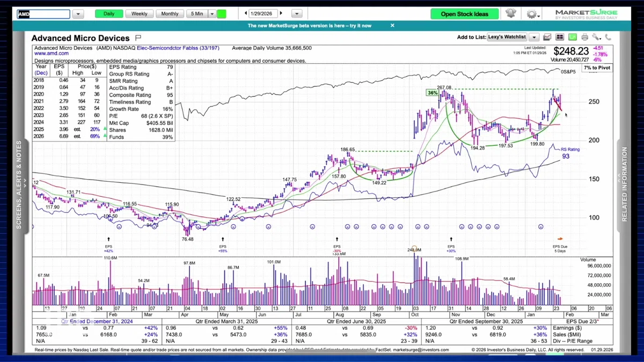The height and width of the screenshot is (362, 644).
Task: Dismiss the MarketSurge beta banner
Action: (392, 25)
